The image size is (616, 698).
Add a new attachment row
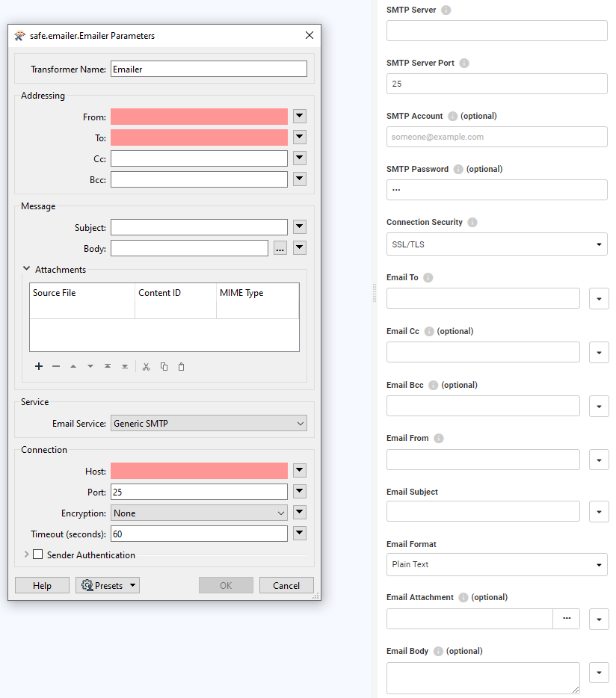click(x=39, y=366)
